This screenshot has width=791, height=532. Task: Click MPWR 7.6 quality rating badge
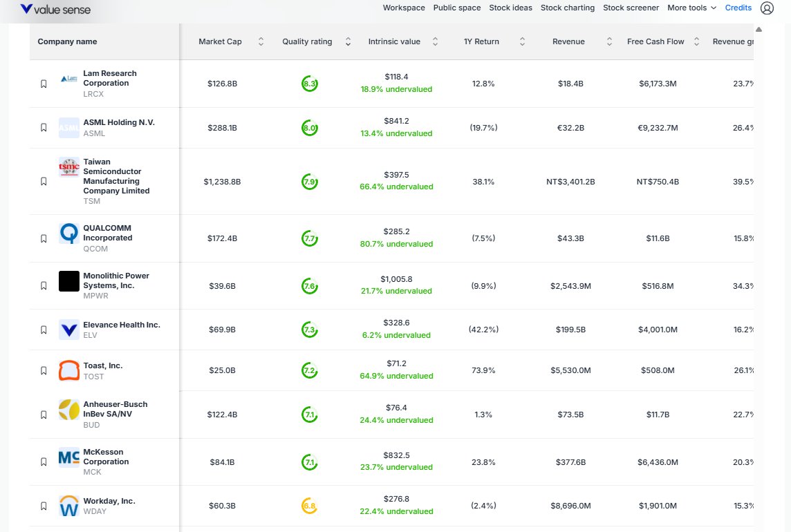coord(310,286)
